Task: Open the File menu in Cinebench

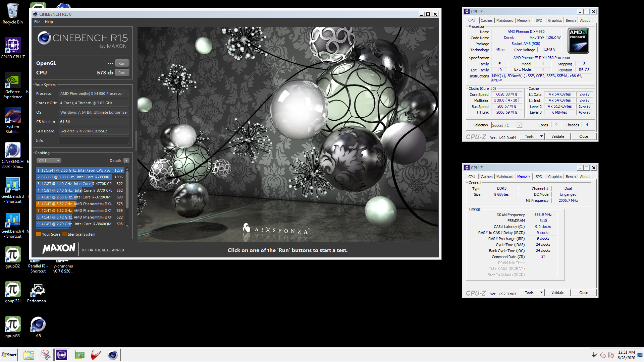Action: pyautogui.click(x=37, y=22)
